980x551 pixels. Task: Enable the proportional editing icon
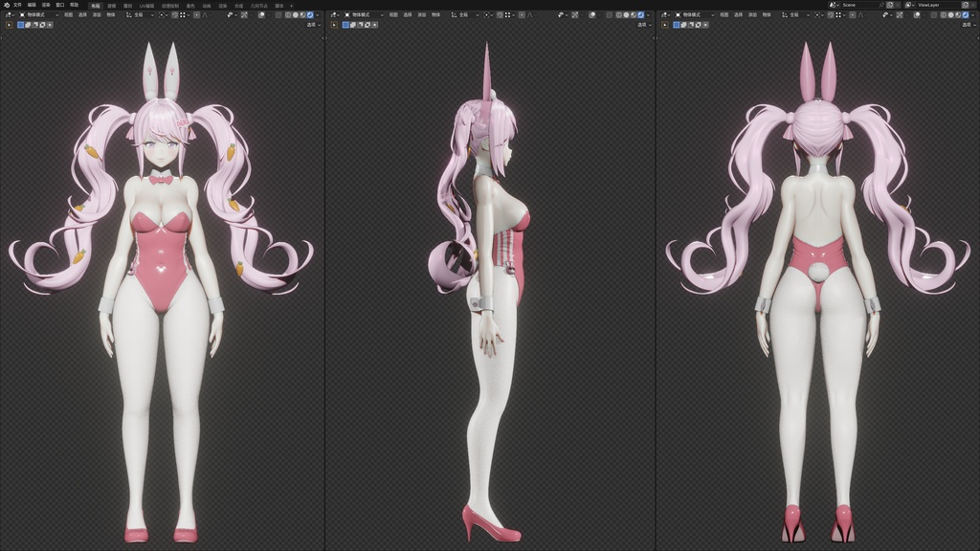pyautogui.click(x=197, y=15)
